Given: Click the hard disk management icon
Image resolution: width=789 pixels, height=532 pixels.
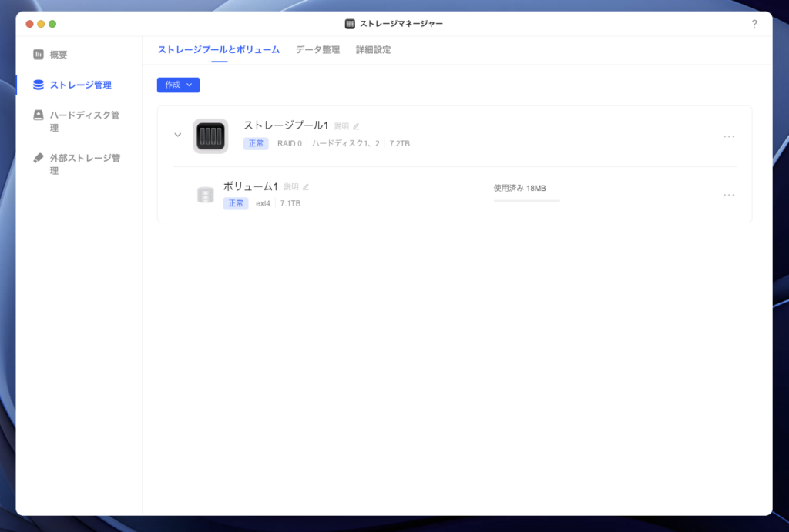Looking at the screenshot, I should (39, 115).
